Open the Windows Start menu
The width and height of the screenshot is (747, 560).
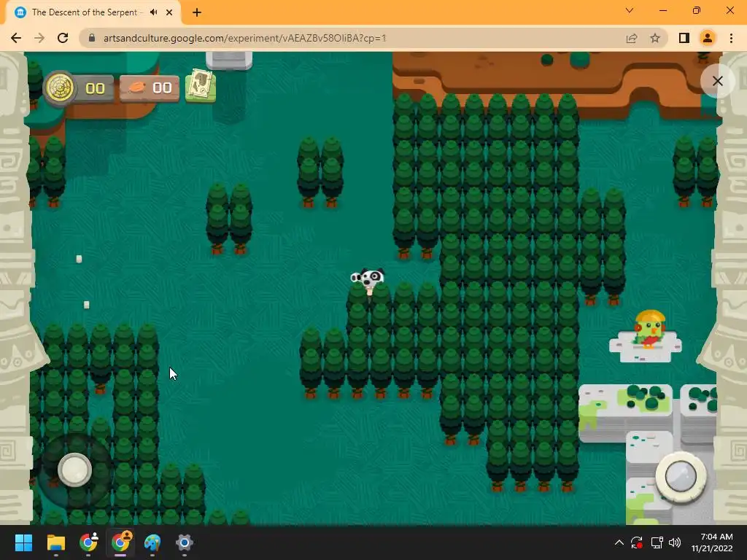23,542
